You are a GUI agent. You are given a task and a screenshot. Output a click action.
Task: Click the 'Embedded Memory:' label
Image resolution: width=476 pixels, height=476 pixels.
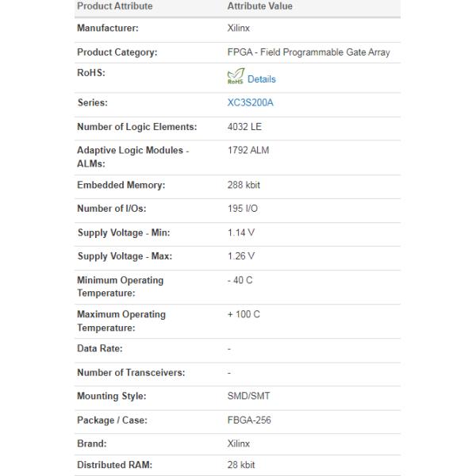pyautogui.click(x=121, y=185)
